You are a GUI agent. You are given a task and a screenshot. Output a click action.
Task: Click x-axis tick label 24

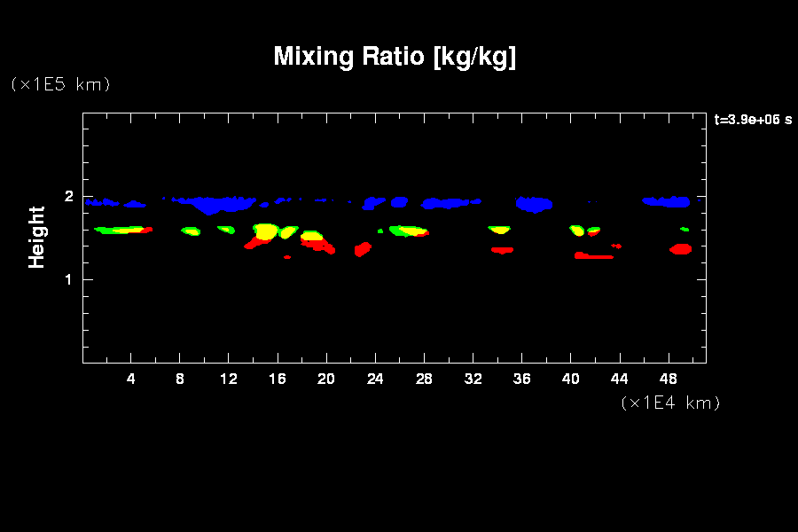click(375, 379)
